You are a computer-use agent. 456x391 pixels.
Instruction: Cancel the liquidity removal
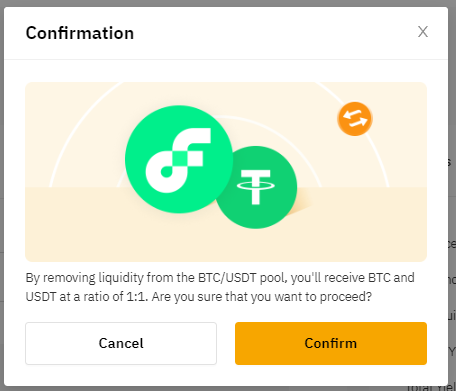(121, 343)
